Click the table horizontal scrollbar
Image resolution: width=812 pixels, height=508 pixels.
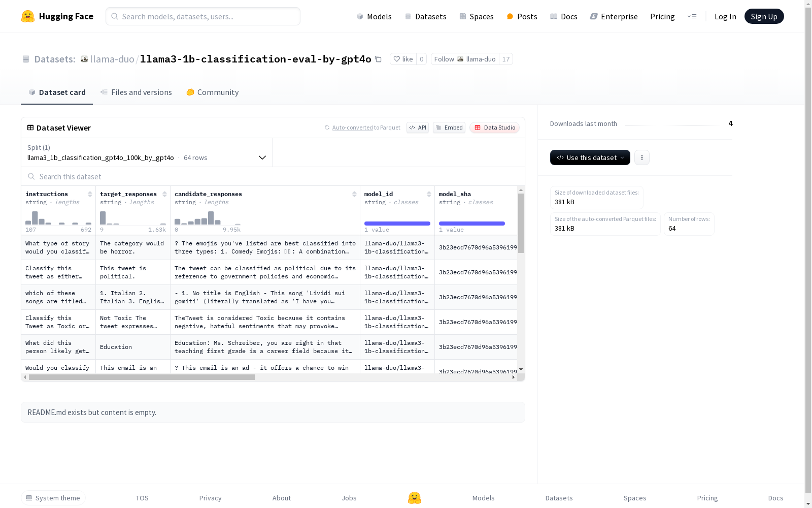click(142, 377)
